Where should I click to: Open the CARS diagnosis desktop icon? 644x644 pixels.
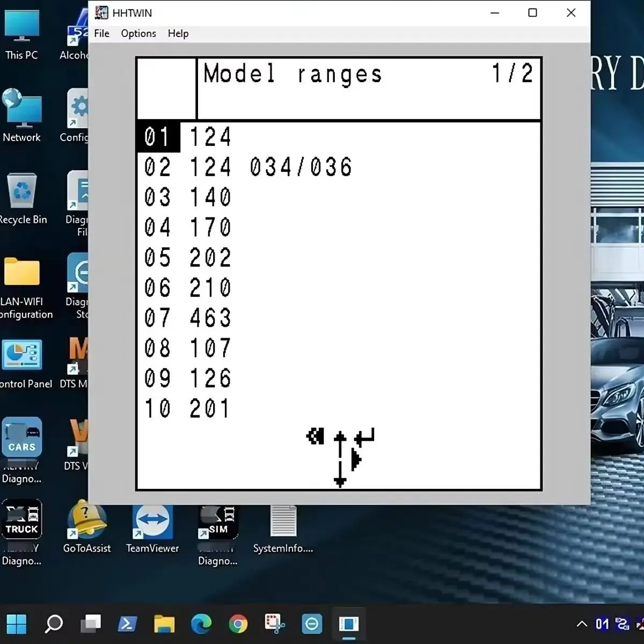coord(21,450)
